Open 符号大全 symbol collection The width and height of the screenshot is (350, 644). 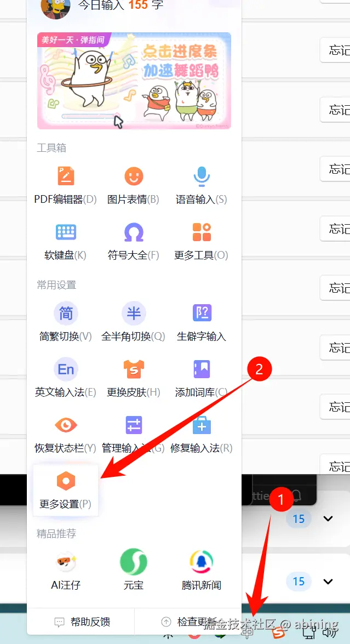click(133, 241)
